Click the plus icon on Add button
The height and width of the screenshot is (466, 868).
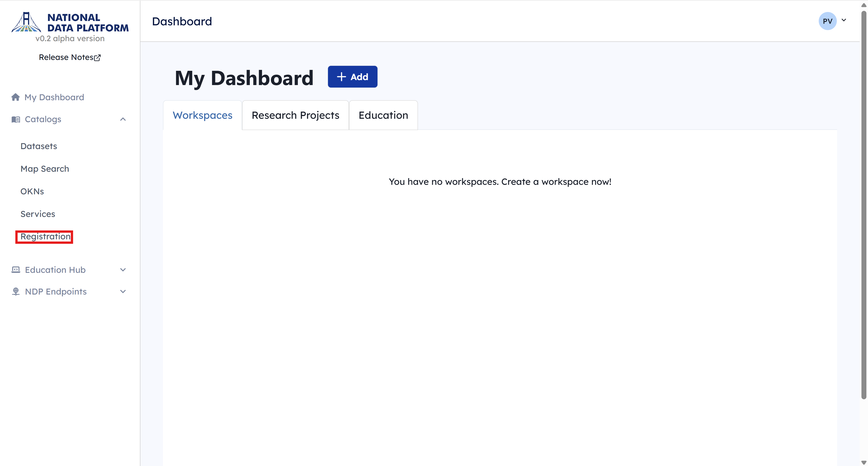[x=341, y=77]
